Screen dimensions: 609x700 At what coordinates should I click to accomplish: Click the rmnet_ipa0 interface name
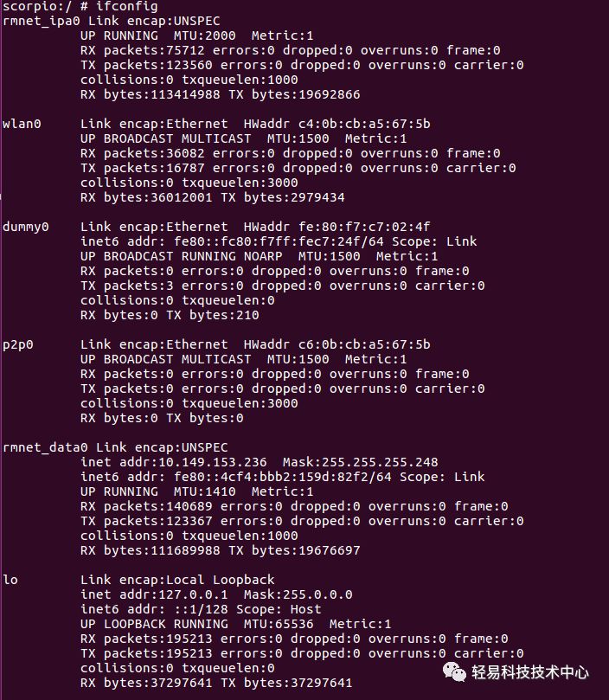(x=41, y=22)
